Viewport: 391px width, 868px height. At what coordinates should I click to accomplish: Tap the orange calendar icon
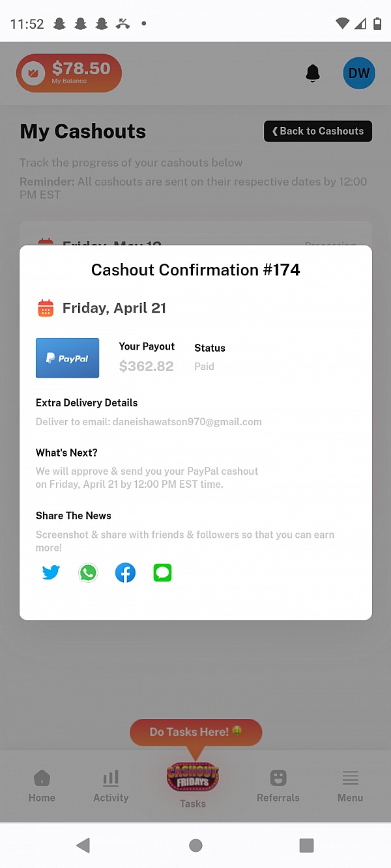(x=46, y=308)
